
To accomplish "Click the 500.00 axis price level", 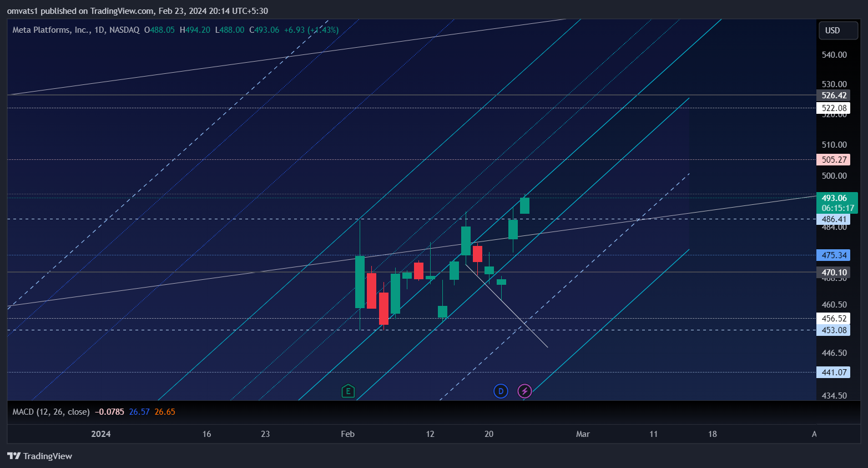I will point(834,176).
